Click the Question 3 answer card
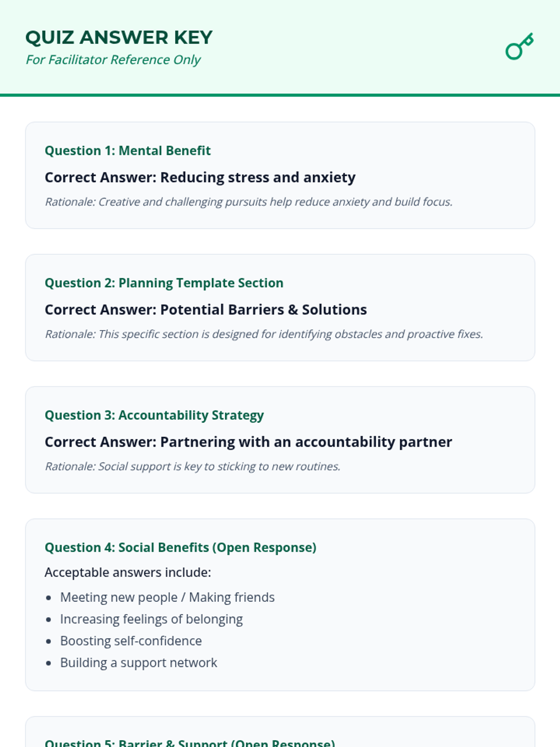 click(x=280, y=440)
